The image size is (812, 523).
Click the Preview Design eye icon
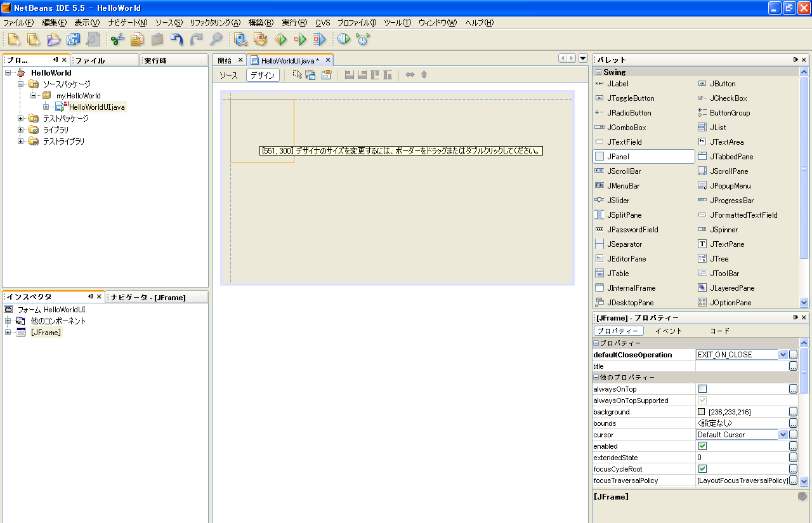pyautogui.click(x=326, y=75)
